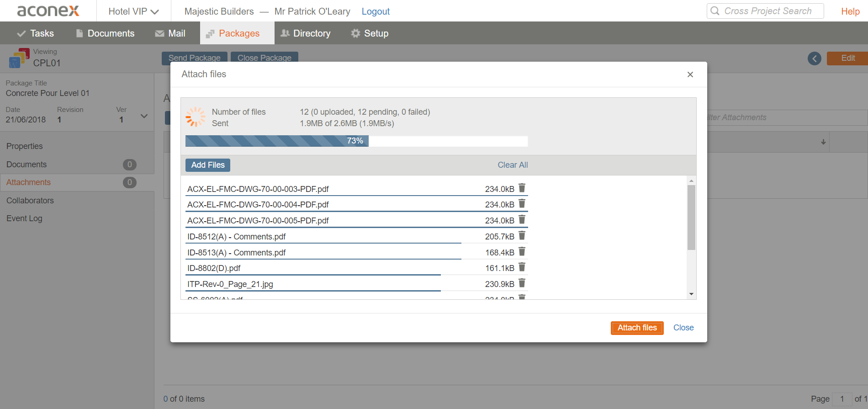
Task: Click the Logout link
Action: click(376, 11)
